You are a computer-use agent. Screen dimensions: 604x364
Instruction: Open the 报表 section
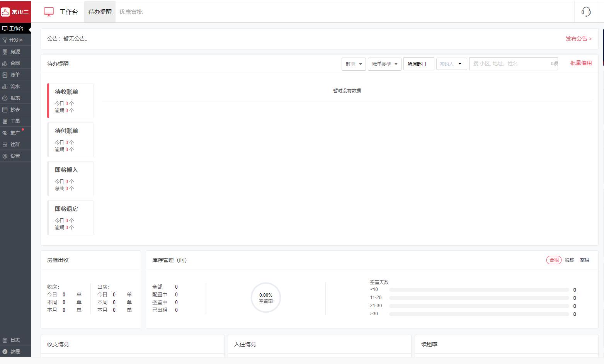point(15,98)
